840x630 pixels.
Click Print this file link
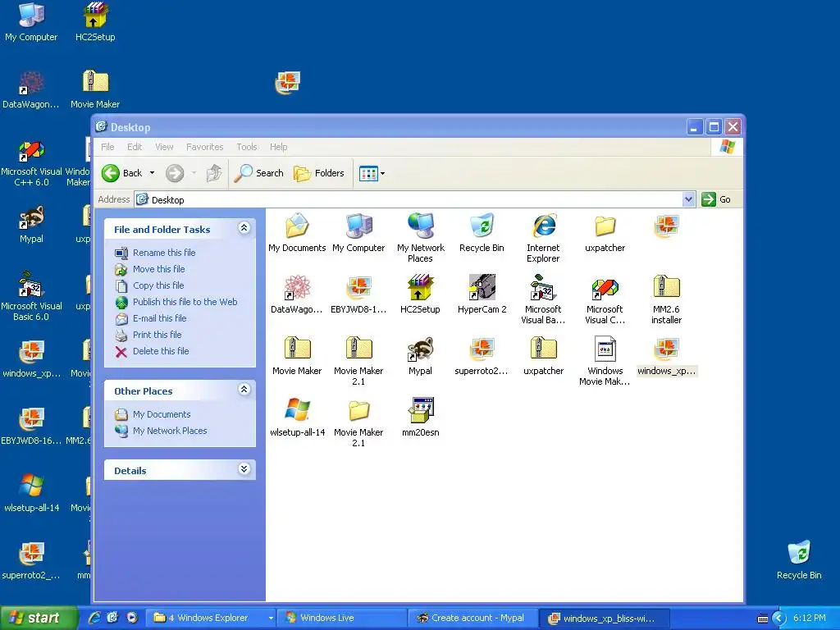pyautogui.click(x=157, y=335)
